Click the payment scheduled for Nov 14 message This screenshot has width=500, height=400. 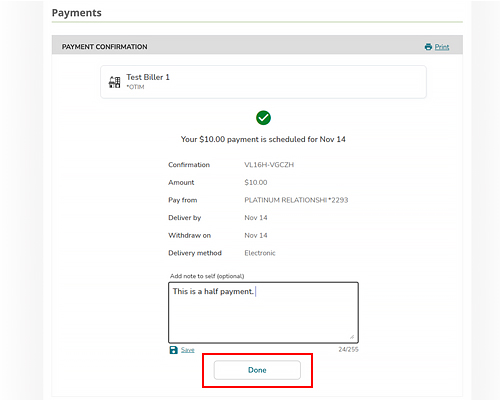pos(263,139)
